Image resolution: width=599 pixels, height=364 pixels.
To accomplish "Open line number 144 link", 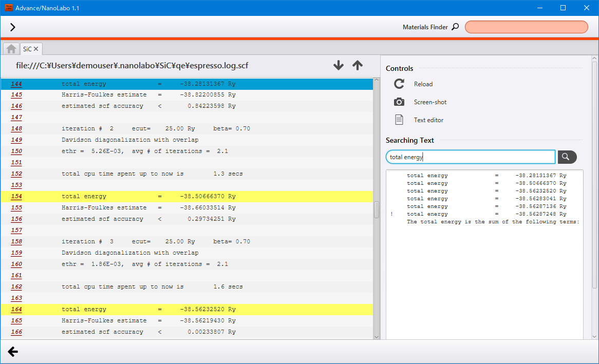I will [x=16, y=84].
